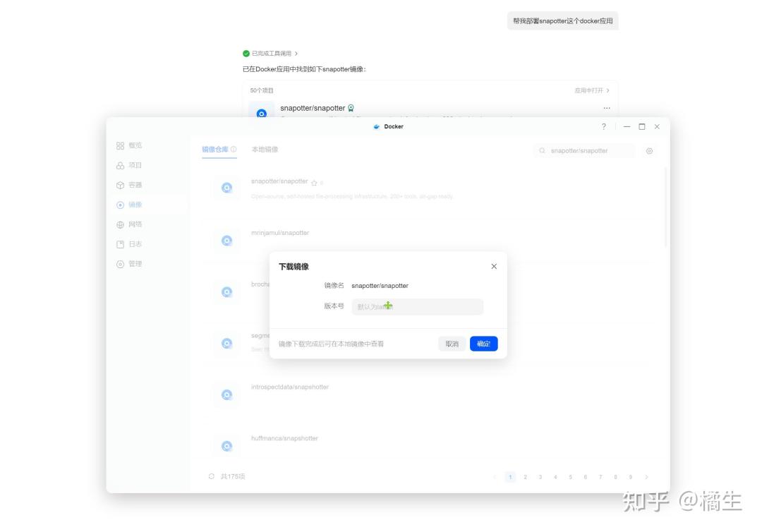The height and width of the screenshot is (532, 762).
Task: Close the 下载镜像 dialog
Action: click(x=494, y=266)
